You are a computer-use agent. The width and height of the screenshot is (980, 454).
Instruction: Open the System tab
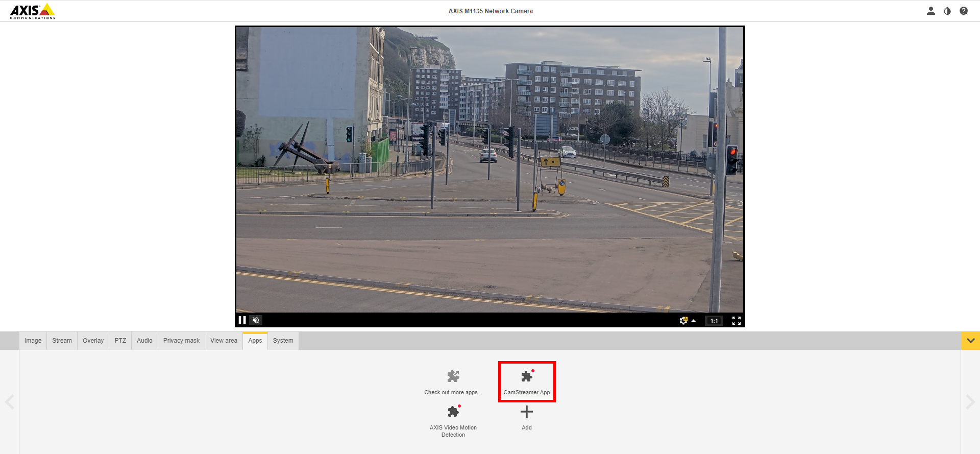coord(283,341)
